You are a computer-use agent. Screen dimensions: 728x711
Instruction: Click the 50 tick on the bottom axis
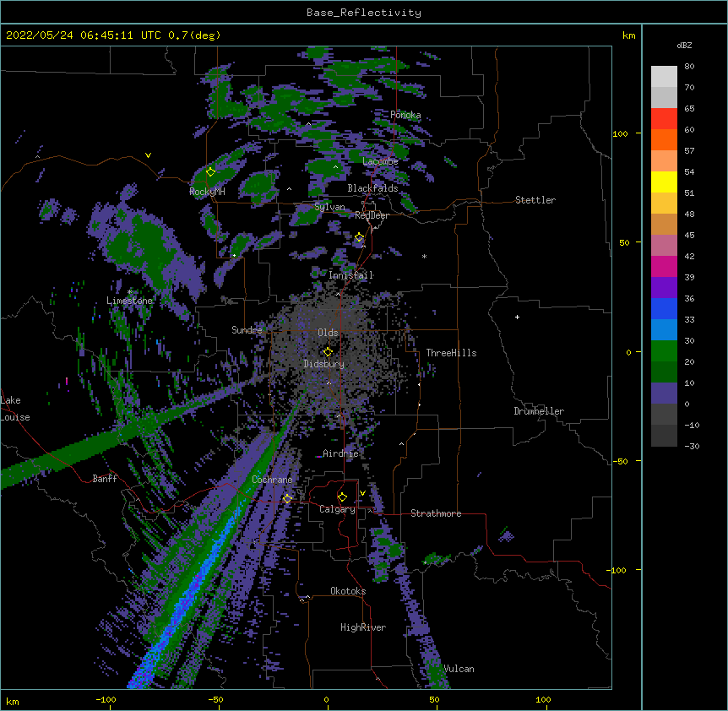pyautogui.click(x=434, y=699)
